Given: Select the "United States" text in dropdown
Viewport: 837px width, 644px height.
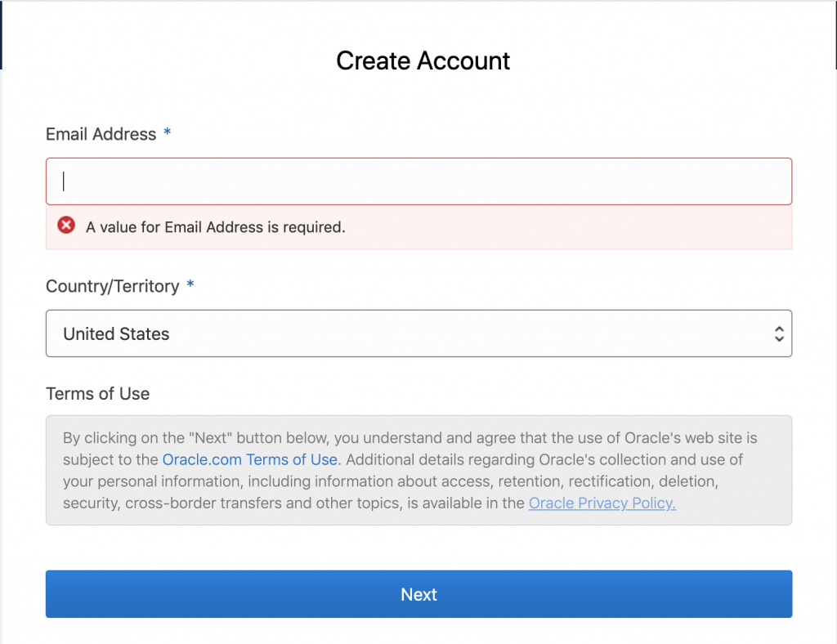Looking at the screenshot, I should click(x=116, y=333).
